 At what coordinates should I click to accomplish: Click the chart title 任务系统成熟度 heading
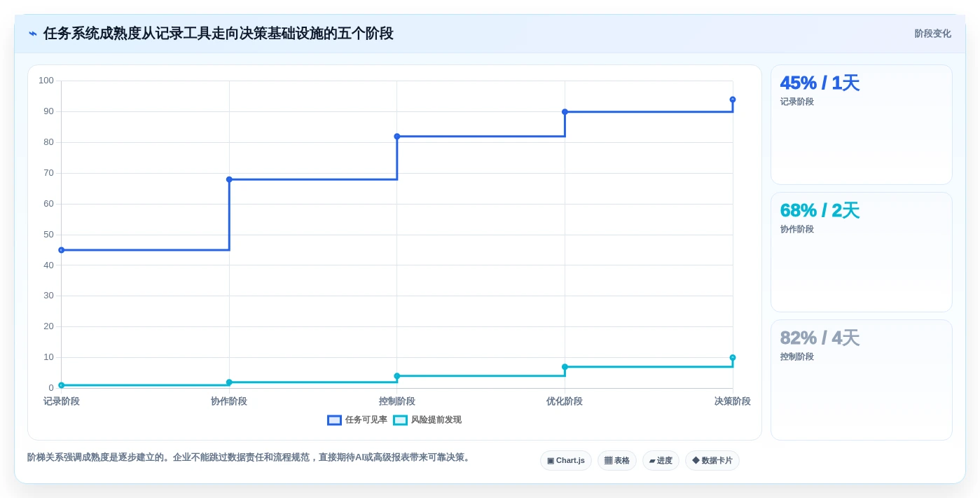point(219,34)
